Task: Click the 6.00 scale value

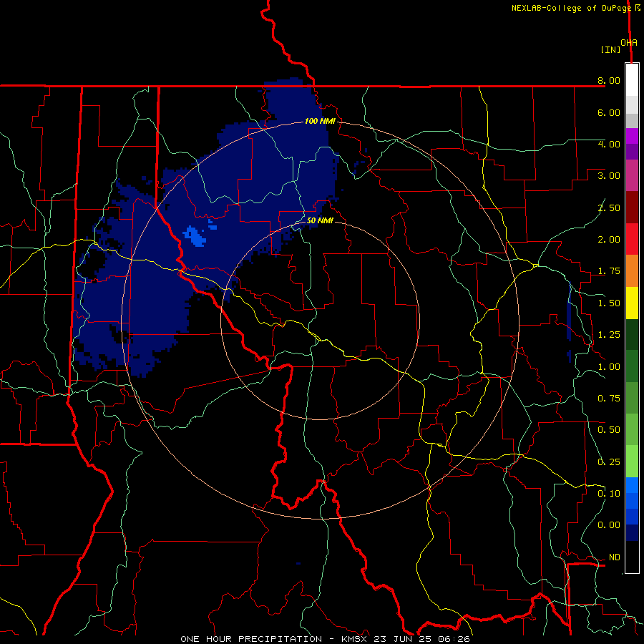Action: [x=609, y=112]
